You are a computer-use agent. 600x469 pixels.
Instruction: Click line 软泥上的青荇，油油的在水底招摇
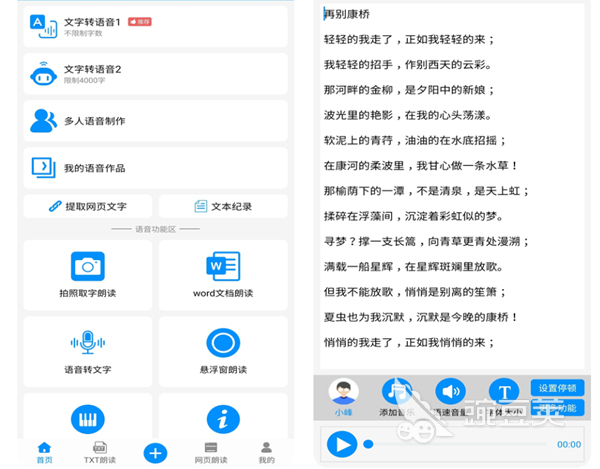point(415,140)
